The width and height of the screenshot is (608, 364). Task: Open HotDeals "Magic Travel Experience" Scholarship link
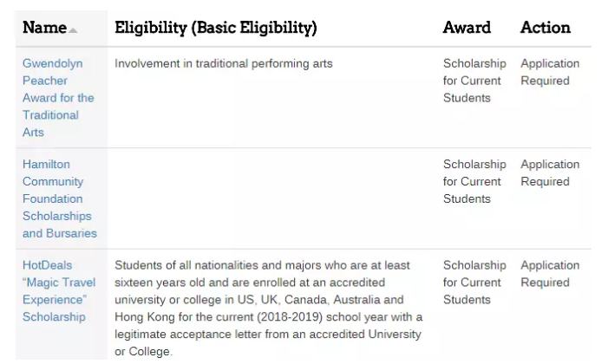59,291
